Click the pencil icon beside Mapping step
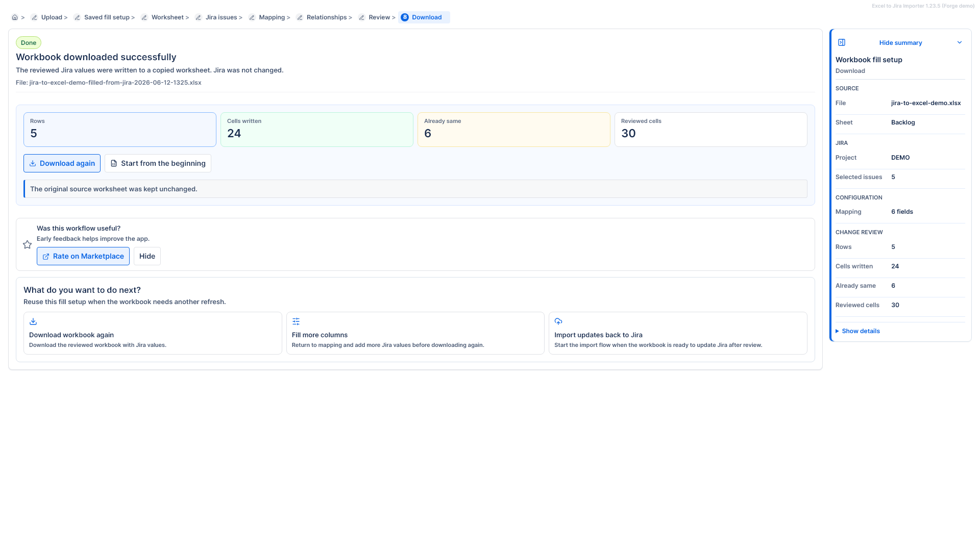980x551 pixels. click(x=252, y=17)
